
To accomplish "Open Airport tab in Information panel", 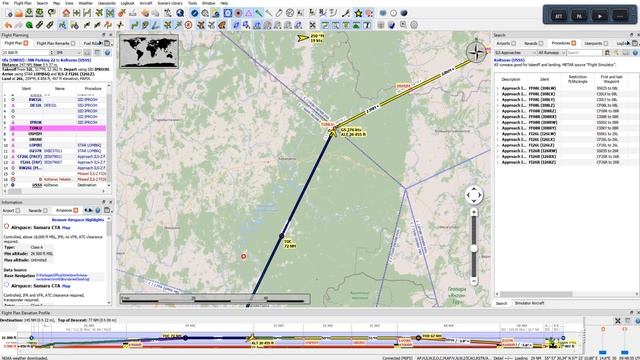I will click(11, 210).
